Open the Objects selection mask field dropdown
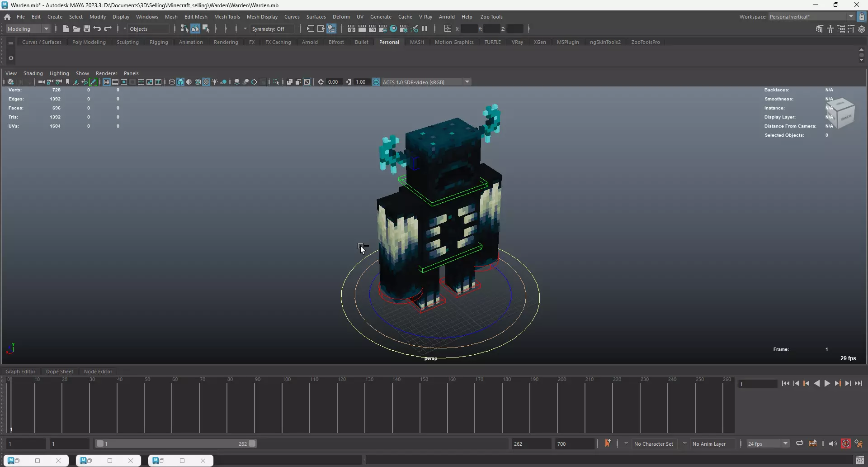This screenshot has height=467, width=868. (148, 29)
